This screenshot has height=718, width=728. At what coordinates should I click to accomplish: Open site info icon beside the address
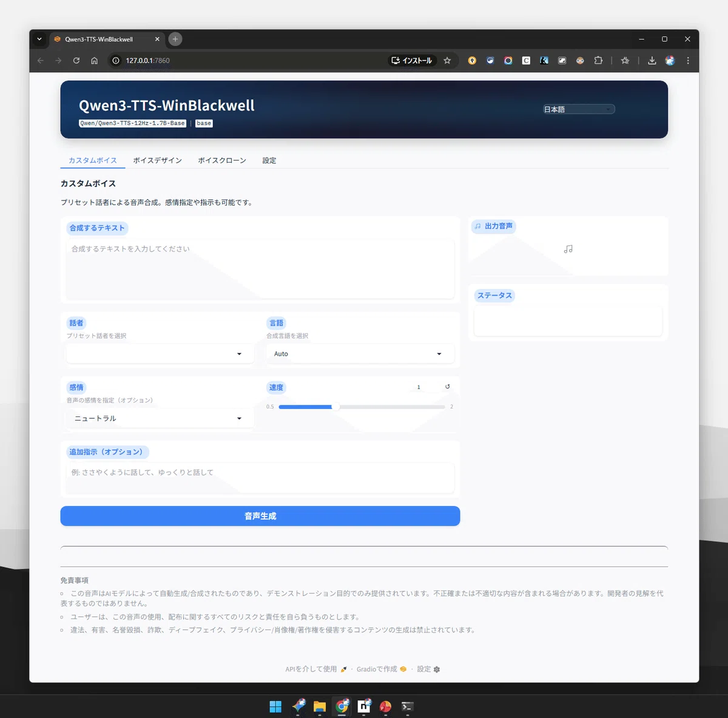click(x=116, y=61)
